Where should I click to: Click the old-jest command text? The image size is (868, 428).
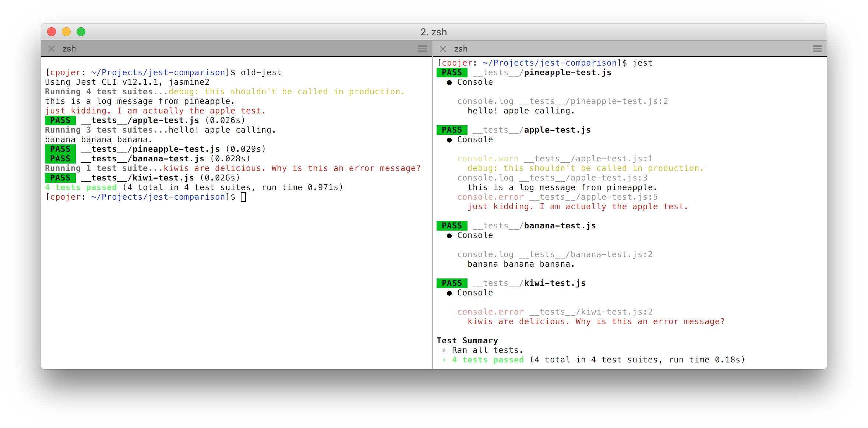(261, 73)
